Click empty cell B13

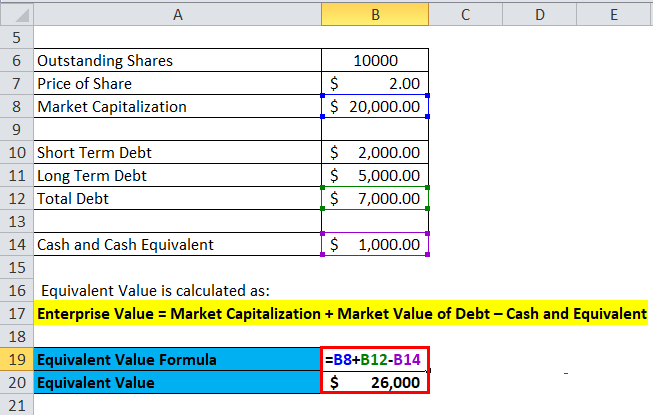(x=375, y=221)
